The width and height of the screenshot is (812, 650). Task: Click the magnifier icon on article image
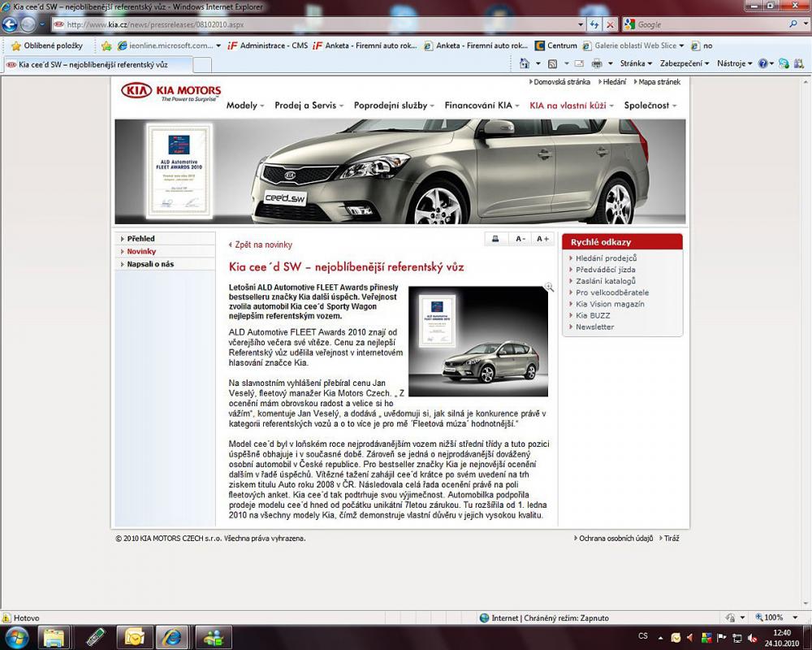[549, 287]
